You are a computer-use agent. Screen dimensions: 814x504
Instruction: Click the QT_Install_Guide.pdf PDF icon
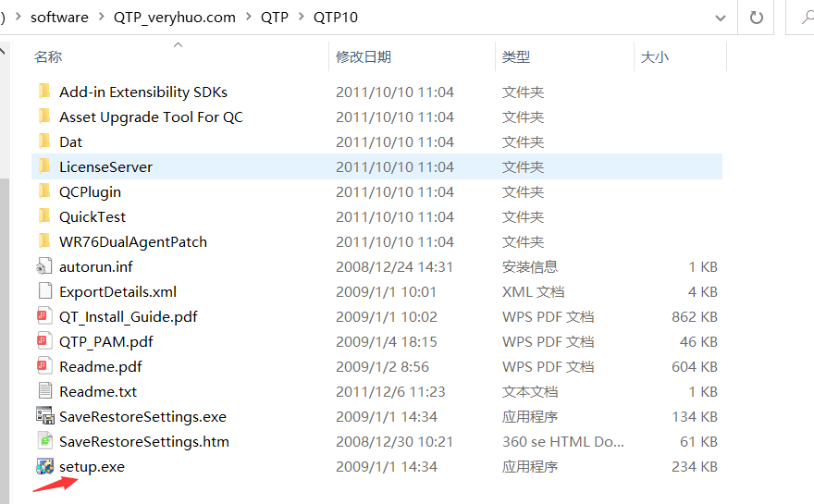point(44,316)
